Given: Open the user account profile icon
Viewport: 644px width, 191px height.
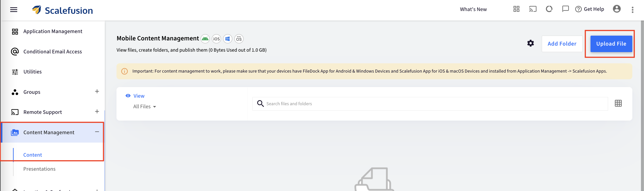Looking at the screenshot, I should 617,9.
